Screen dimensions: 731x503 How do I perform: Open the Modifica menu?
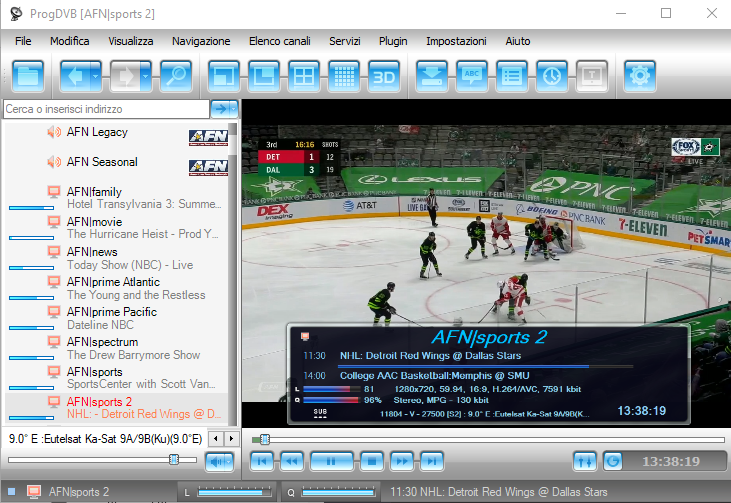click(x=69, y=41)
